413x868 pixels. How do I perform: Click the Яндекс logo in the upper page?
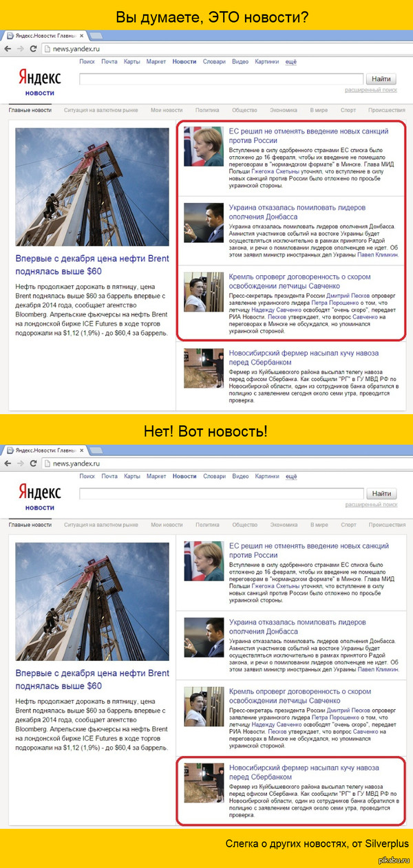click(x=39, y=77)
